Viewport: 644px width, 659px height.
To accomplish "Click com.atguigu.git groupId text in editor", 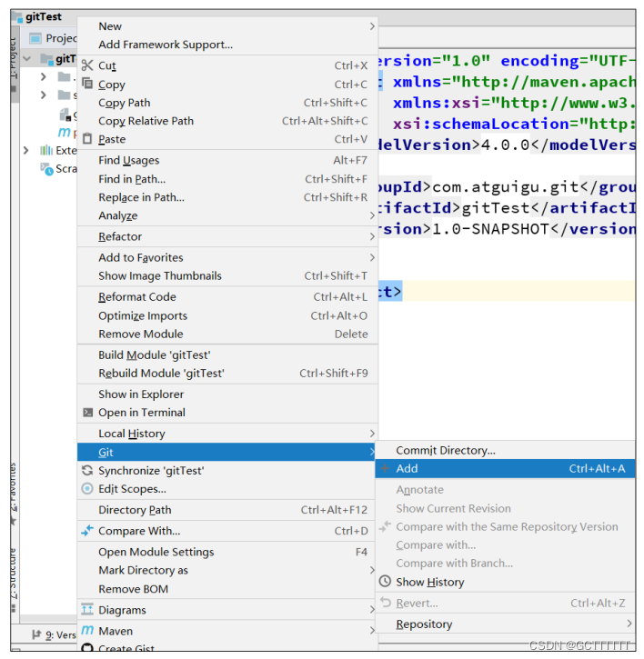I will pos(506,187).
